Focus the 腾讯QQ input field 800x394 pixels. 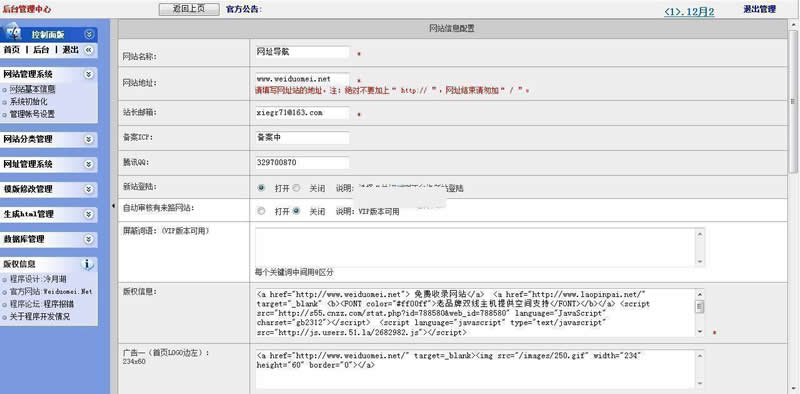(x=302, y=163)
